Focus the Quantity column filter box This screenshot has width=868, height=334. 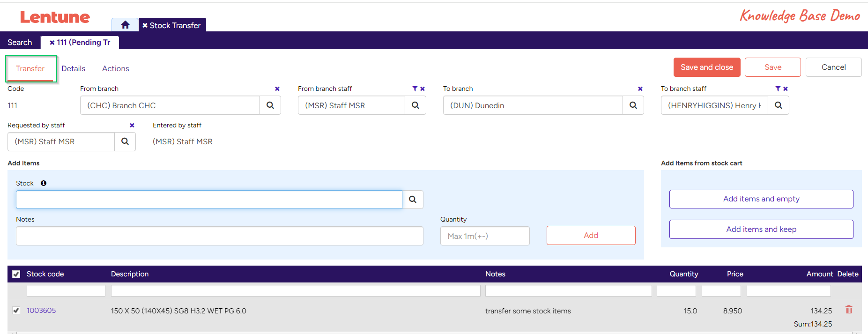tap(676, 290)
